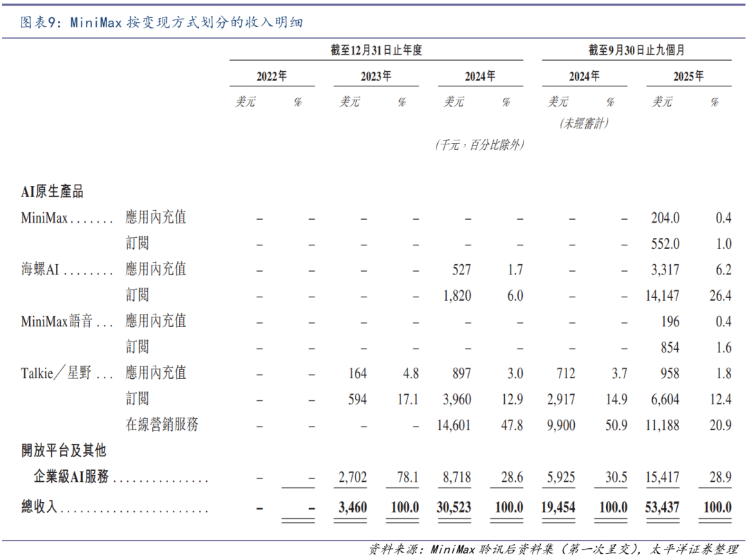
Task: Click the '總收入' total row label
Action: click(39, 506)
